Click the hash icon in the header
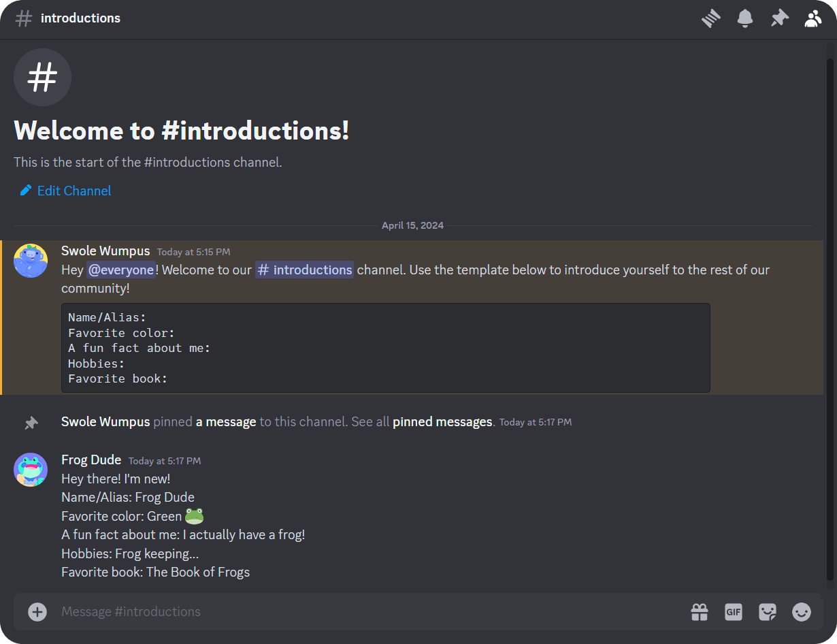 (x=23, y=18)
